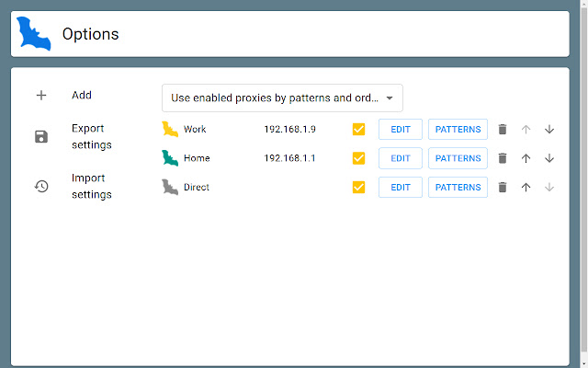Delete the Direct proxy entry
The width and height of the screenshot is (588, 368).
[503, 188]
